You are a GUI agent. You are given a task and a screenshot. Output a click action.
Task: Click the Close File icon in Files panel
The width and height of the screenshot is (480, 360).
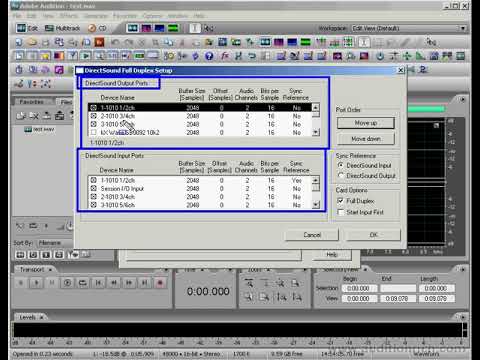pyautogui.click(x=34, y=116)
